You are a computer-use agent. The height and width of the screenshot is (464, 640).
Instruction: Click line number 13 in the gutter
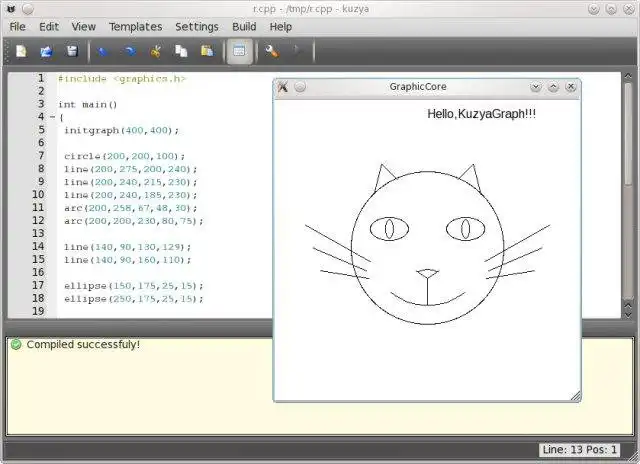38,233
